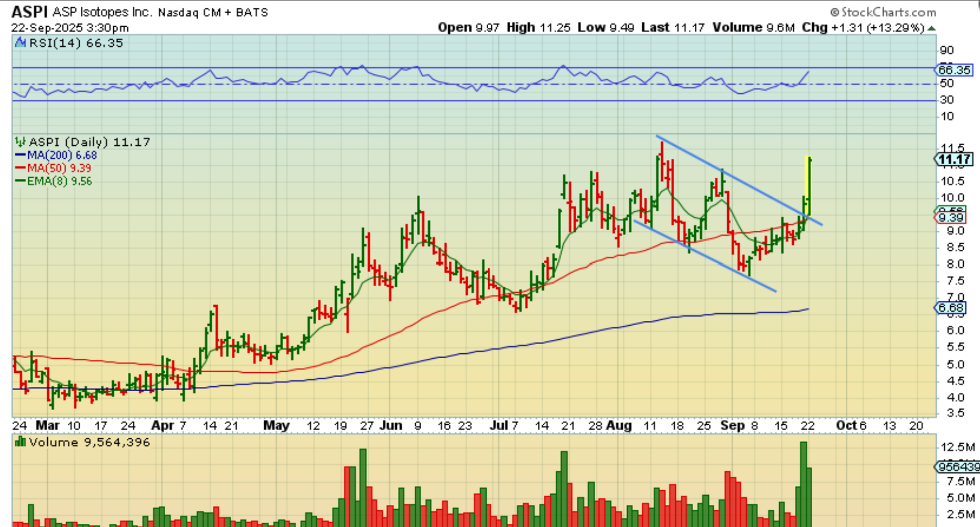Click the Volume 9.6M figure in the header

click(753, 27)
